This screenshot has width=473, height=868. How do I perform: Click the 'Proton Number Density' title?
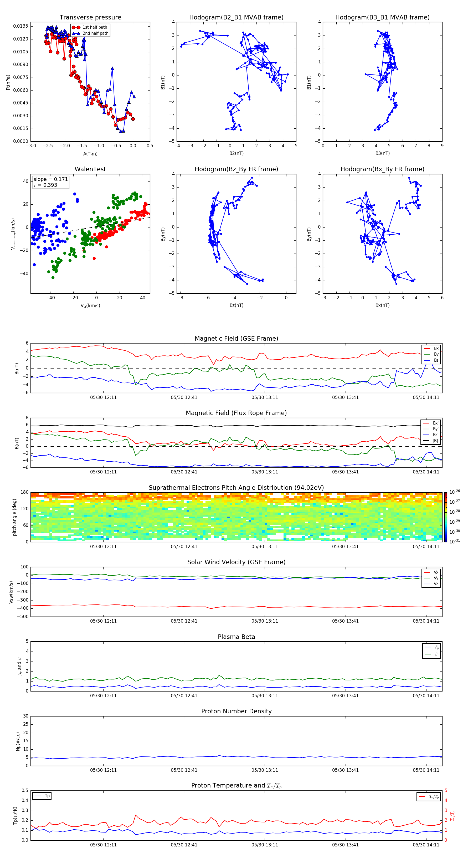click(236, 711)
